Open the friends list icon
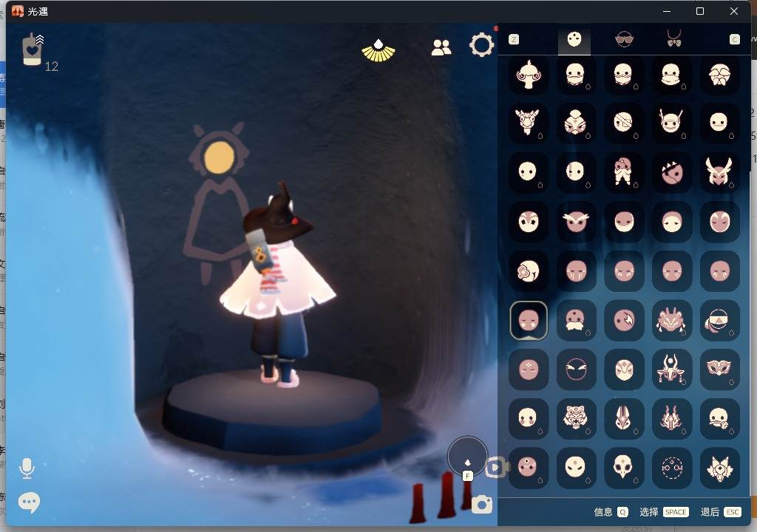This screenshot has width=757, height=532. tap(441, 47)
